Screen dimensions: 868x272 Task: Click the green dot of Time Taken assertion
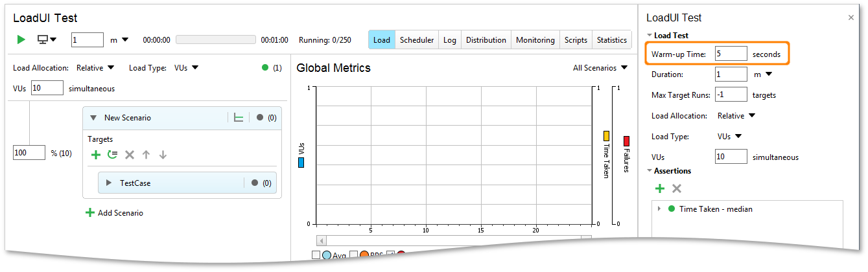click(x=672, y=209)
